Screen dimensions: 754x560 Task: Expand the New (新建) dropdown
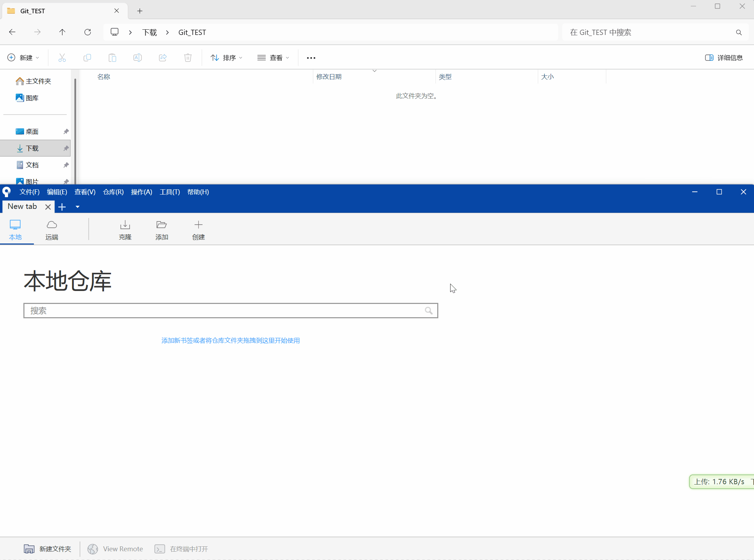point(23,58)
